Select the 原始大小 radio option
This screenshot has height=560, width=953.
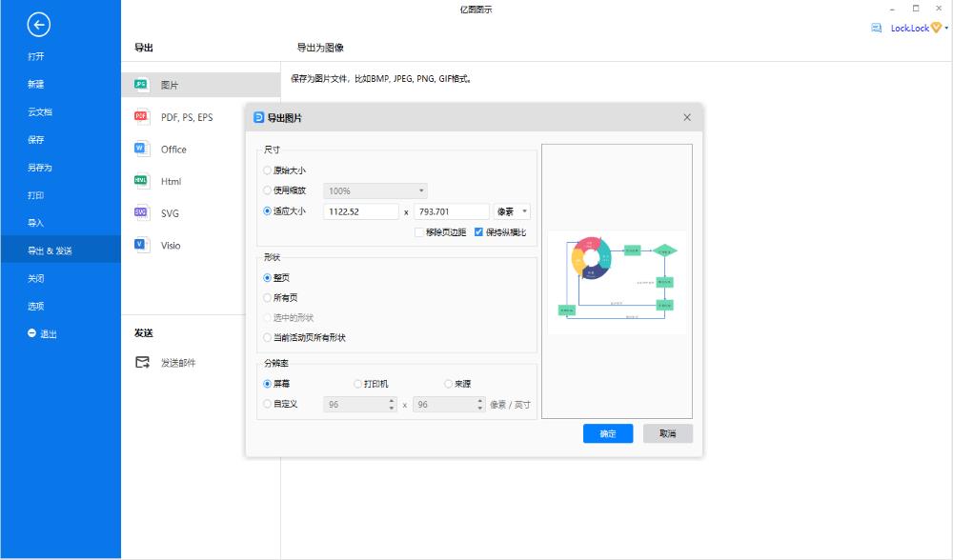coord(267,171)
